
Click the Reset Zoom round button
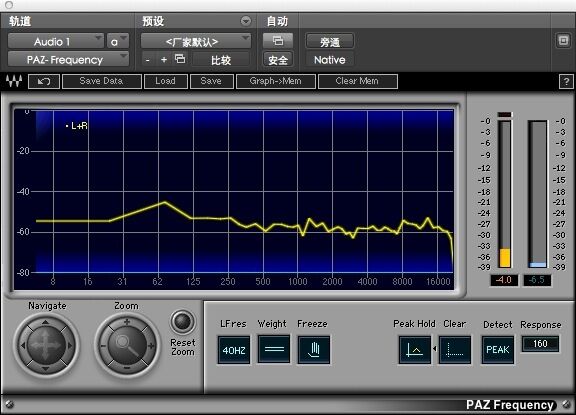[183, 322]
